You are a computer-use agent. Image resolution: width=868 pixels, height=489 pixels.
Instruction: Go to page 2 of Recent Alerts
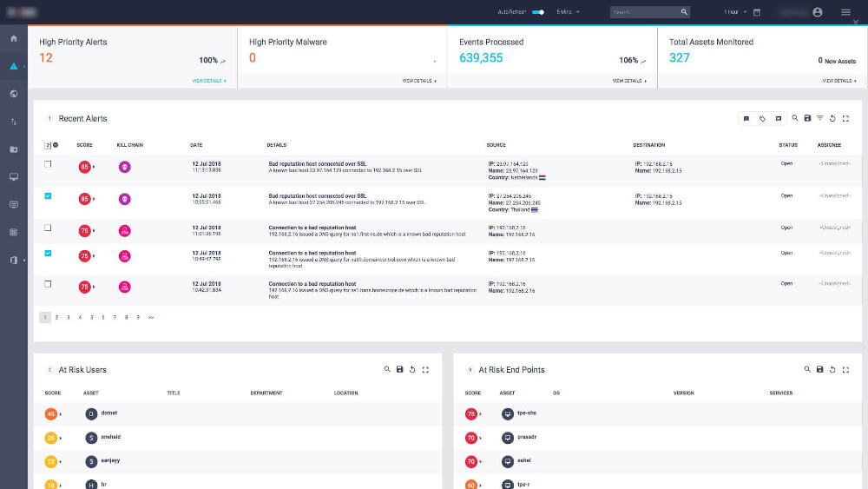coord(56,318)
